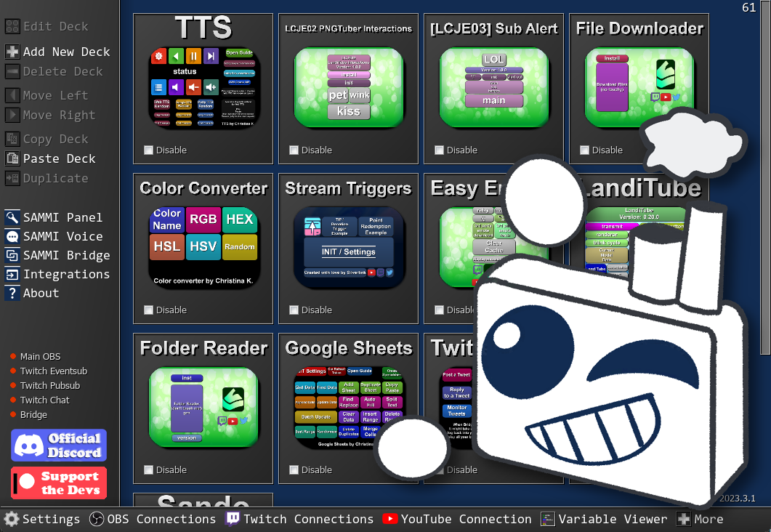The height and width of the screenshot is (532, 771).
Task: Open the About question mark item
Action: (x=12, y=293)
